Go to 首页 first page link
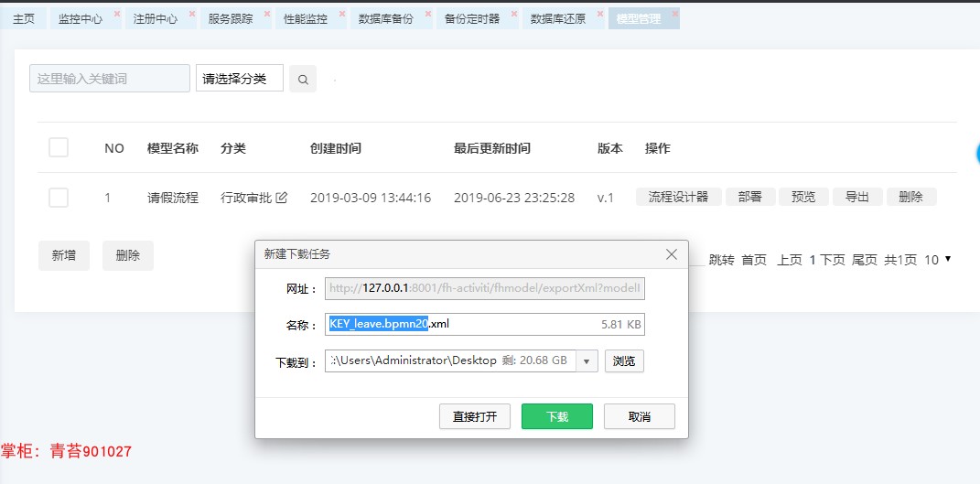This screenshot has height=484, width=980. pyautogui.click(x=754, y=260)
